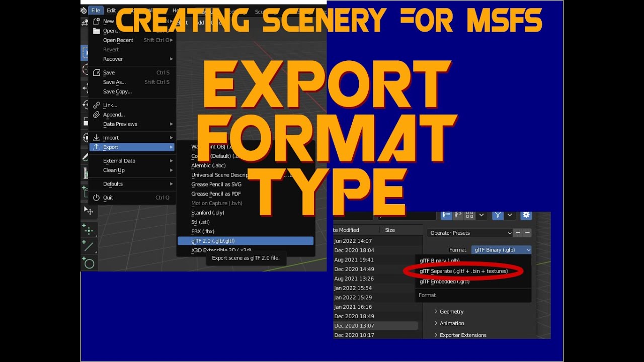Choose Save As... in the File menu
This screenshot has width=644, height=362.
(x=133, y=82)
